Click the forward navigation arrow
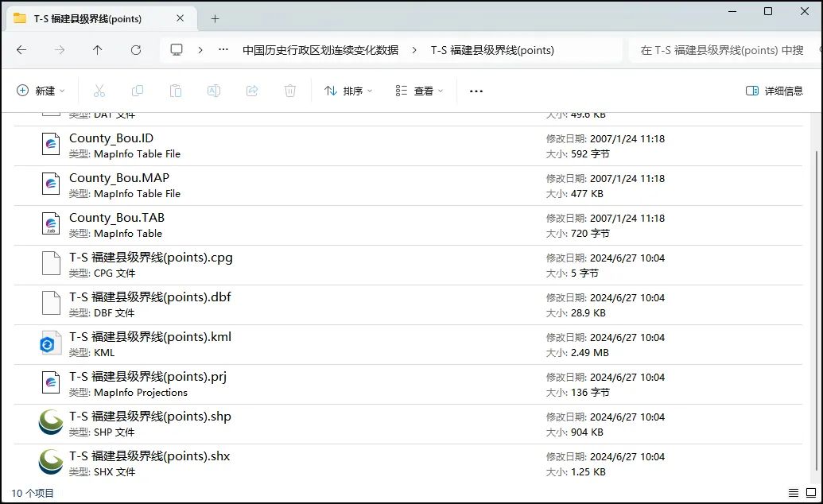 (x=60, y=50)
